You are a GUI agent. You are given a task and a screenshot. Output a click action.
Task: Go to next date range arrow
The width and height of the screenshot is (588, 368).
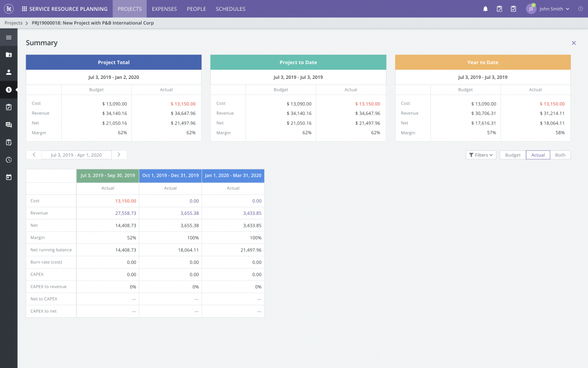[x=119, y=155]
